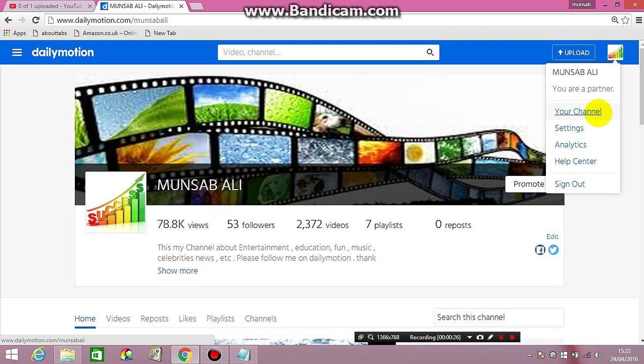Click the 2,372 videos count

(x=323, y=224)
